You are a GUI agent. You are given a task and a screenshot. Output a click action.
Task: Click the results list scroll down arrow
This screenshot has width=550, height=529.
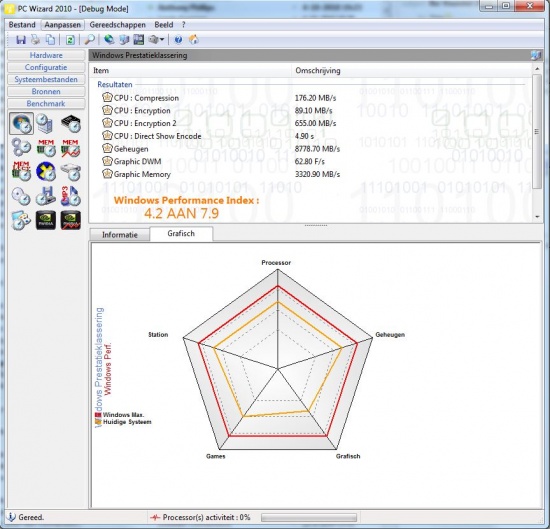coord(537,217)
